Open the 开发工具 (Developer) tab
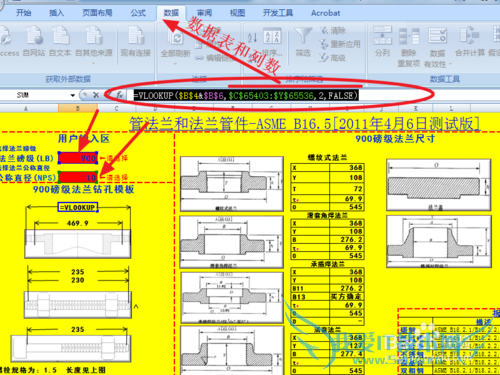The height and width of the screenshot is (375, 500). [278, 13]
